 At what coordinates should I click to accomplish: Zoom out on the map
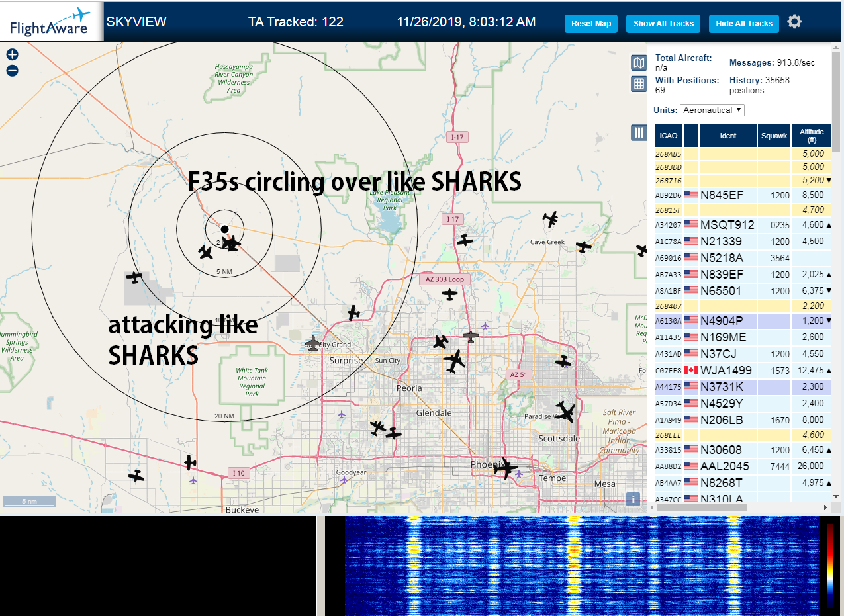click(12, 71)
